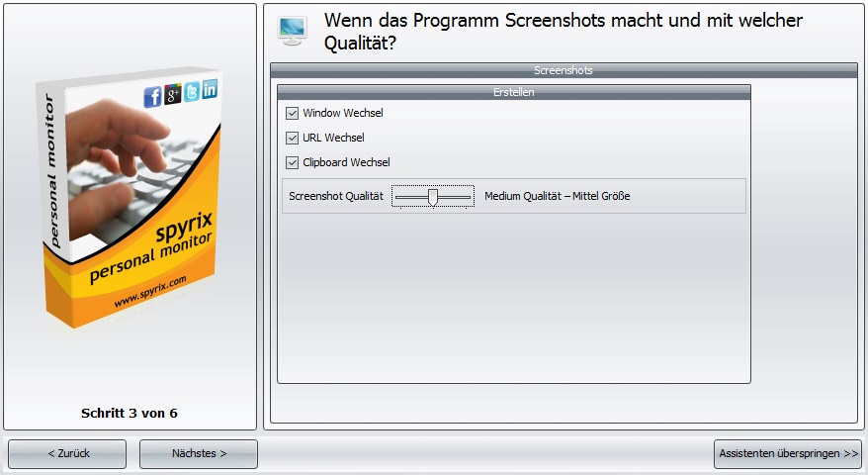Disable the Clipboard Wechsel checkbox
The height and width of the screenshot is (475, 868).
pos(292,163)
